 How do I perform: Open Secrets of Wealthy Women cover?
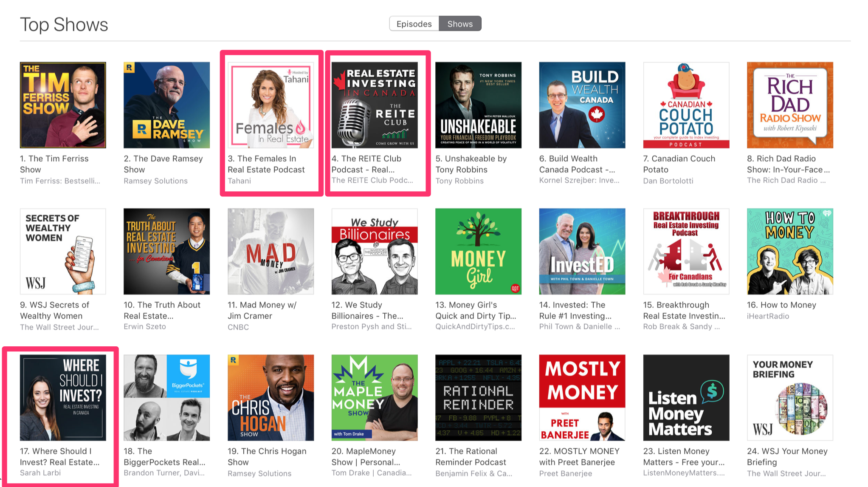click(63, 251)
